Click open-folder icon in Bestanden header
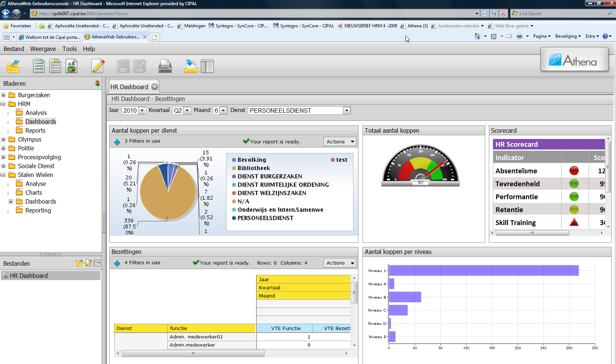 point(79,263)
